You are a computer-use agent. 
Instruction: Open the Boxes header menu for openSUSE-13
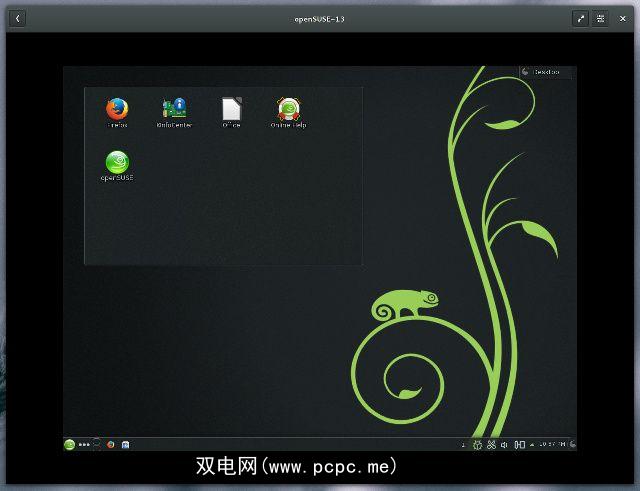(x=600, y=18)
